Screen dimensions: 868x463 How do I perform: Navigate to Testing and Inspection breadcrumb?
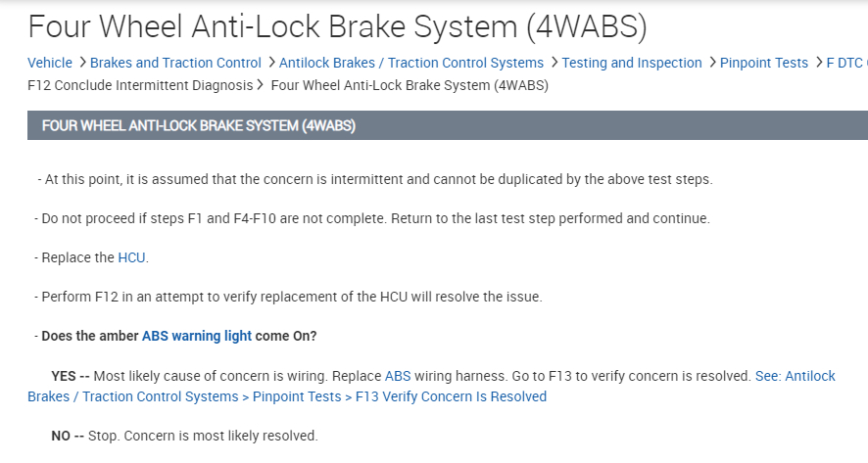click(x=632, y=63)
